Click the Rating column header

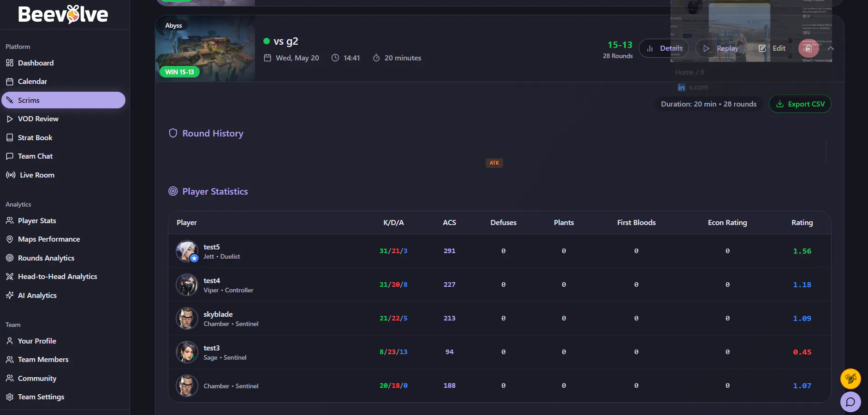(x=802, y=223)
